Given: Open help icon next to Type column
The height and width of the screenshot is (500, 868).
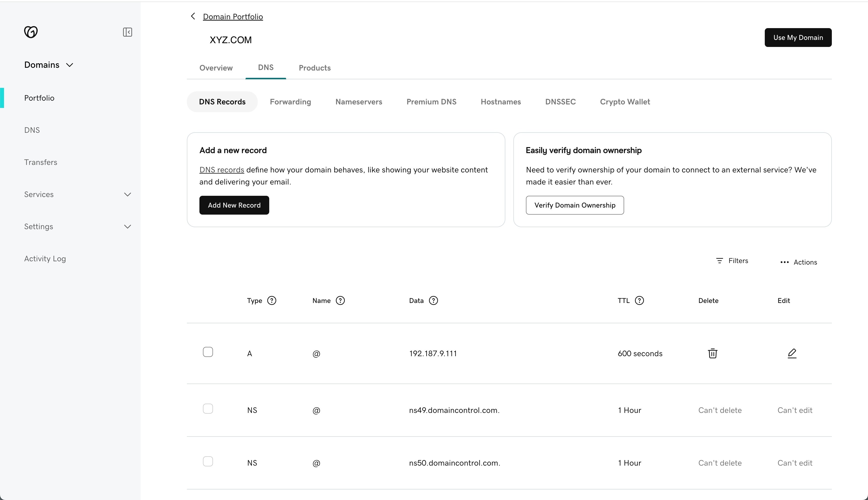Looking at the screenshot, I should click(272, 300).
